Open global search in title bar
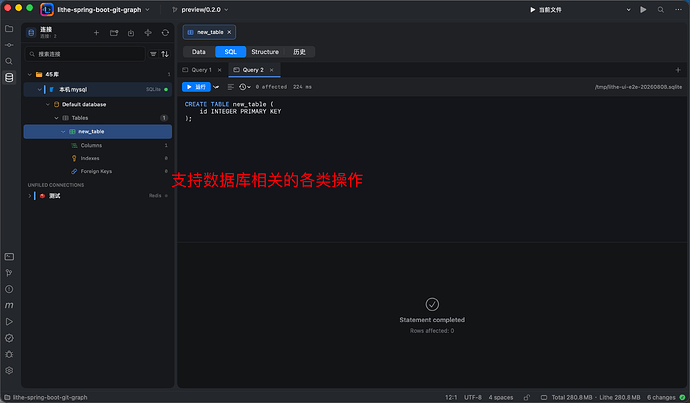This screenshot has width=690, height=403. pyautogui.click(x=661, y=10)
